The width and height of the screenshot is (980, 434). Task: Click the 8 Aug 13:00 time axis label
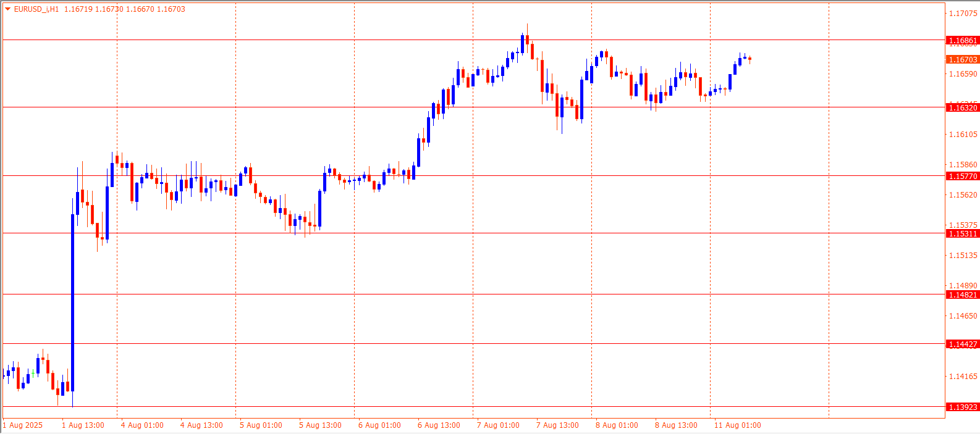(x=676, y=425)
